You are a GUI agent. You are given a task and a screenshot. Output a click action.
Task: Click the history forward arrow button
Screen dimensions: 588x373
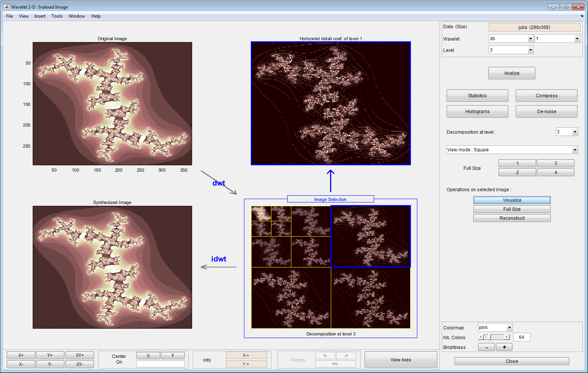(x=346, y=355)
